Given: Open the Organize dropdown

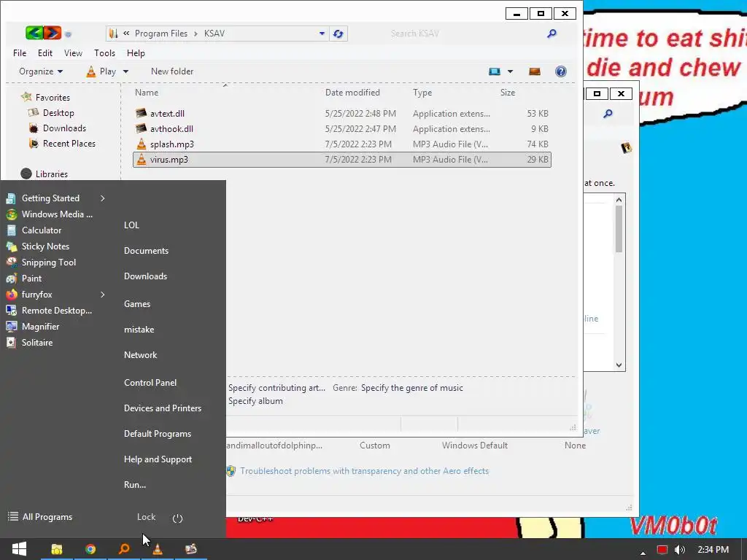Looking at the screenshot, I should pyautogui.click(x=41, y=71).
